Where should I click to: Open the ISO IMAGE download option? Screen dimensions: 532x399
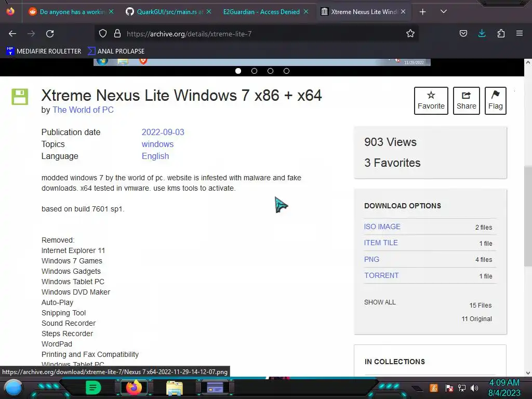coord(382,227)
